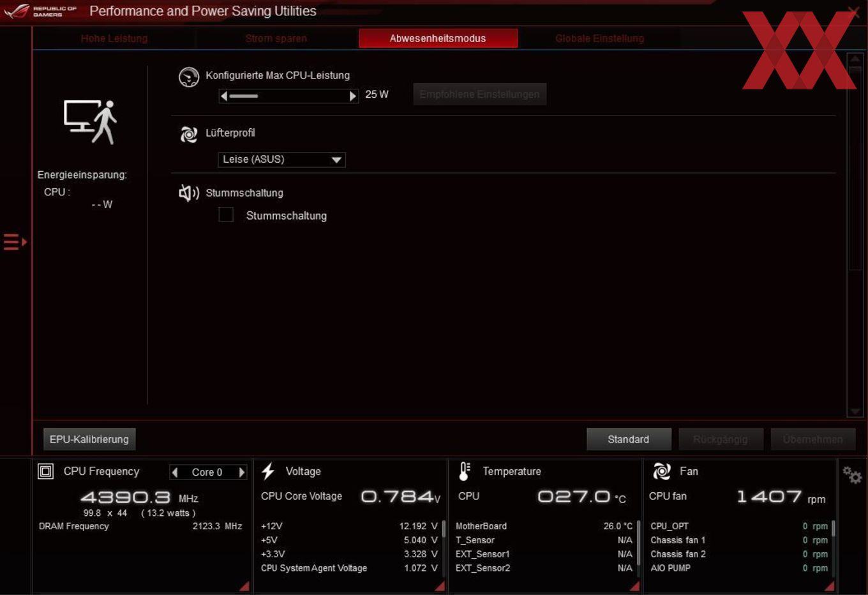This screenshot has height=595, width=868.
Task: Click the Standard button
Action: click(629, 439)
